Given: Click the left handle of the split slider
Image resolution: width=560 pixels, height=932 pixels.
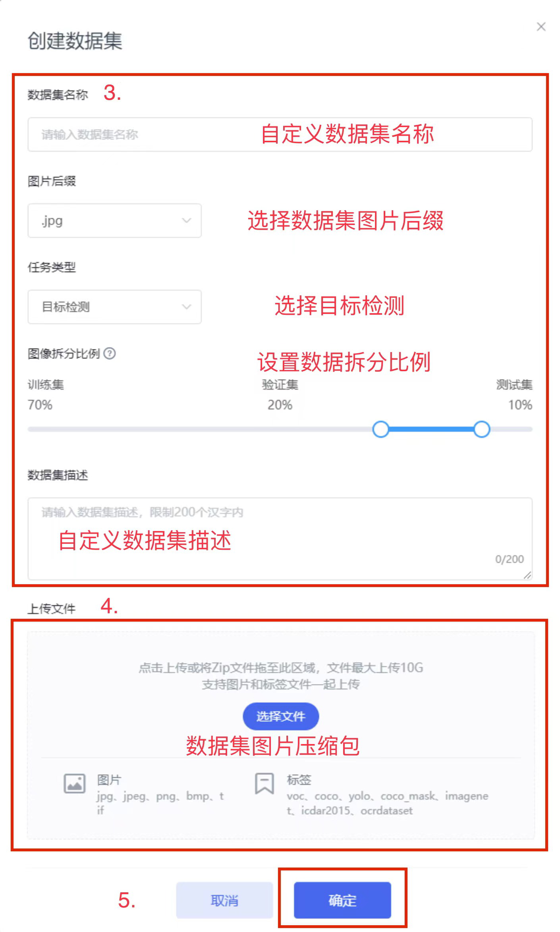Looking at the screenshot, I should 380,429.
